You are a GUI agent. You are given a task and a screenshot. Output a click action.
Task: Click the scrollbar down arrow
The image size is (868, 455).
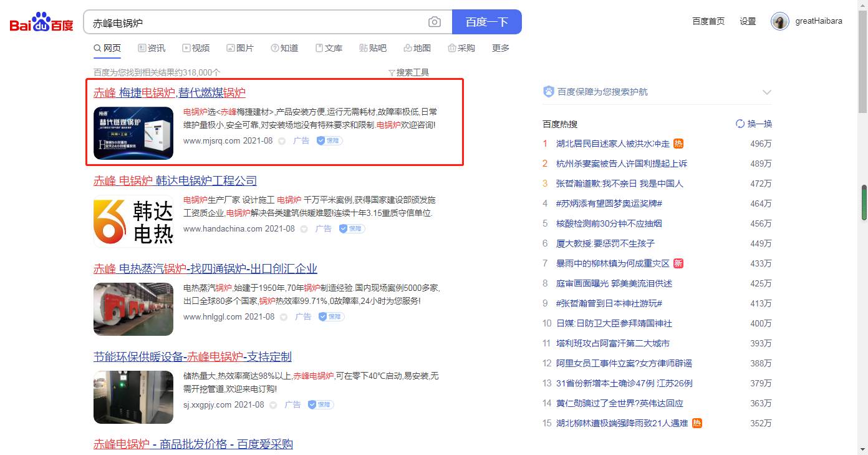point(863,449)
